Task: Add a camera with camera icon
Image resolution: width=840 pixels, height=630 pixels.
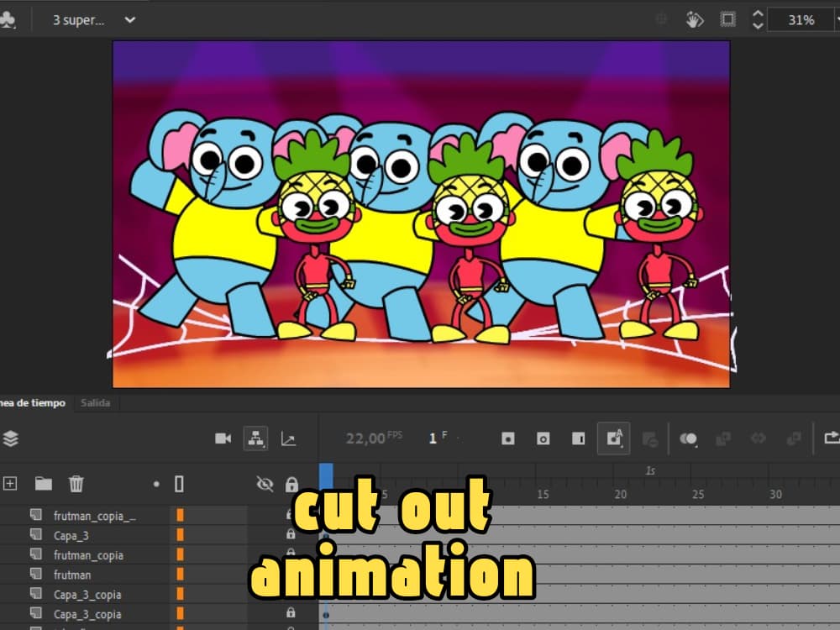Action: [223, 438]
